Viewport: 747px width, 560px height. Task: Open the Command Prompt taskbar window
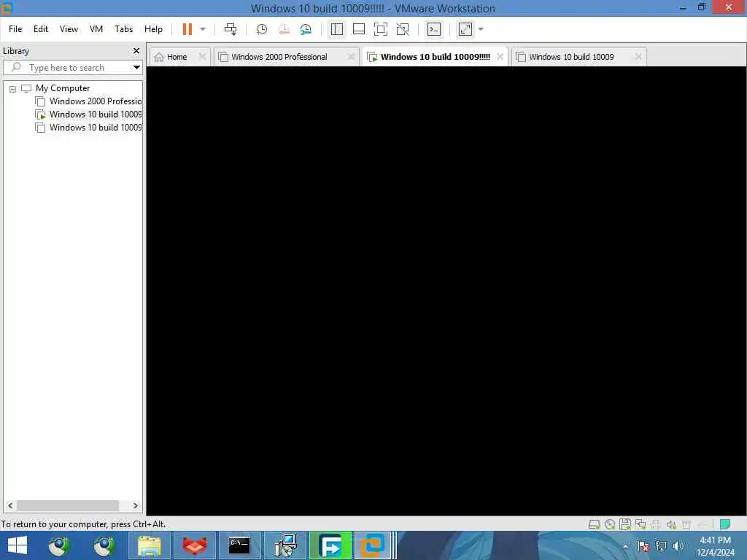tap(239, 545)
